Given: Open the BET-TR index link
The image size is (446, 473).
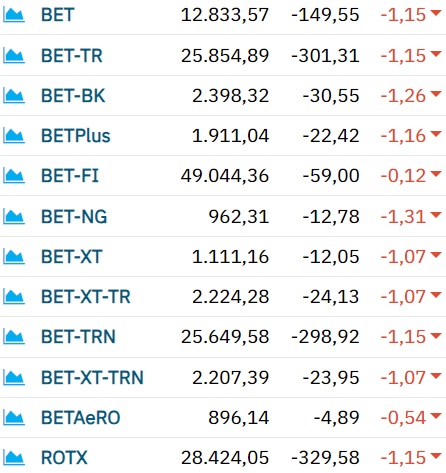Looking at the screenshot, I should click(x=72, y=56).
